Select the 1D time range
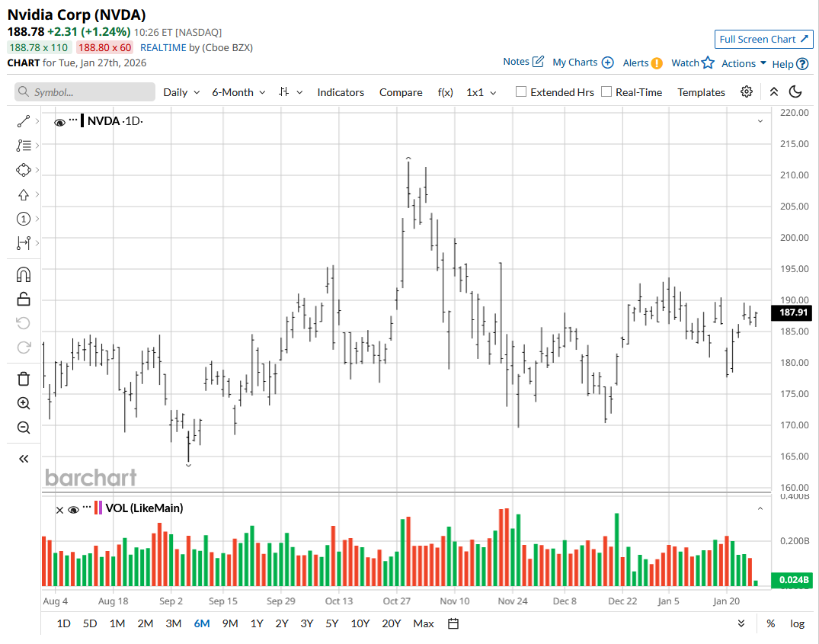Viewport: 819px width, 644px height. [x=64, y=623]
